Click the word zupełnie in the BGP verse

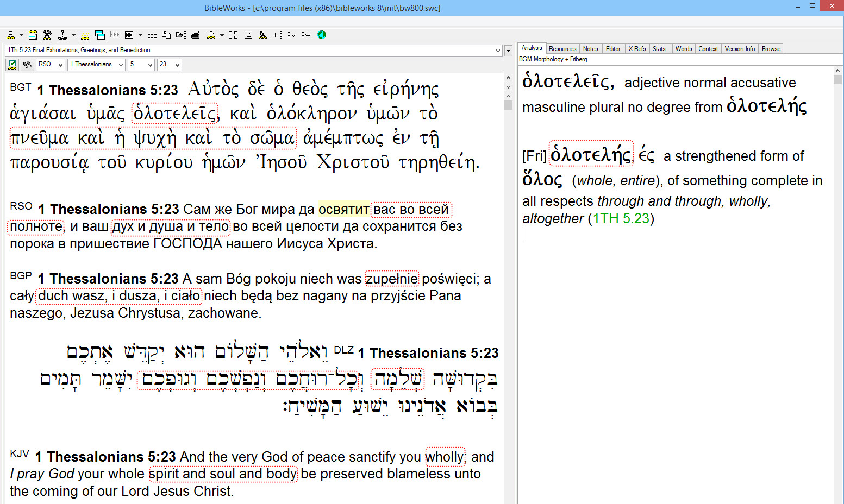click(x=392, y=279)
